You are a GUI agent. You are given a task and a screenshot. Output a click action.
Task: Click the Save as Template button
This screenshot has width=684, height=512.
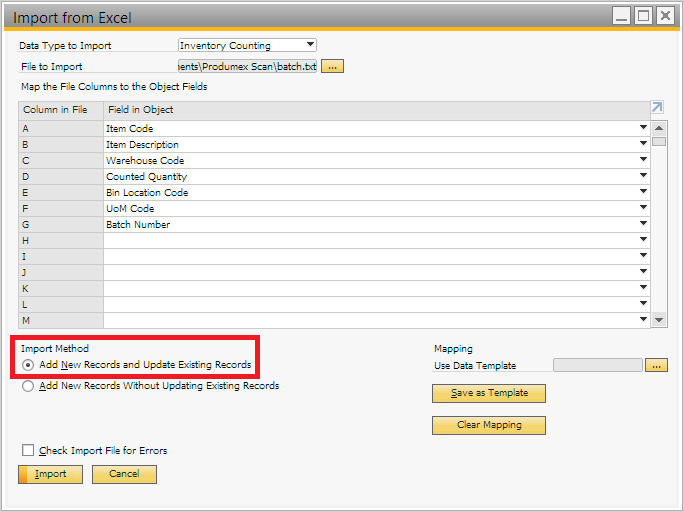(489, 393)
